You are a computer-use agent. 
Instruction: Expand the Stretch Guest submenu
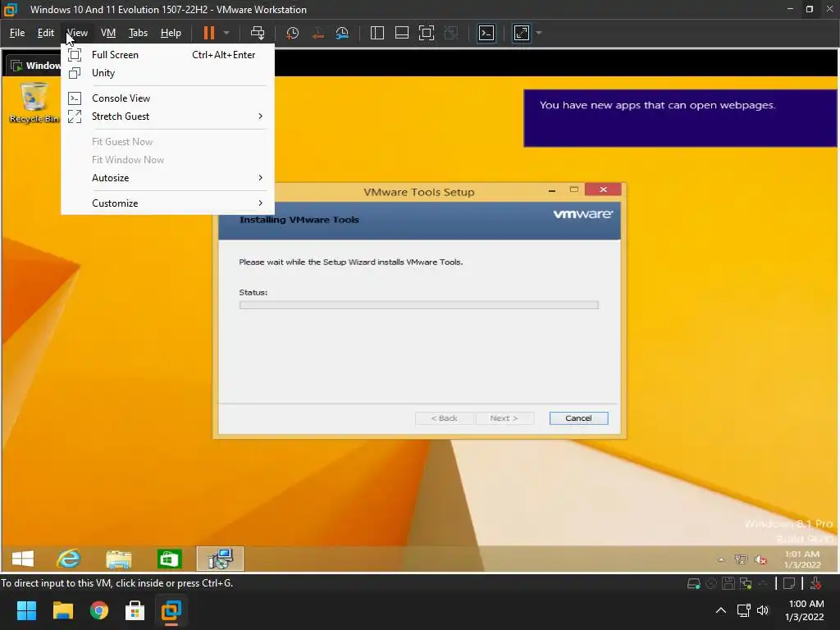pos(167,116)
